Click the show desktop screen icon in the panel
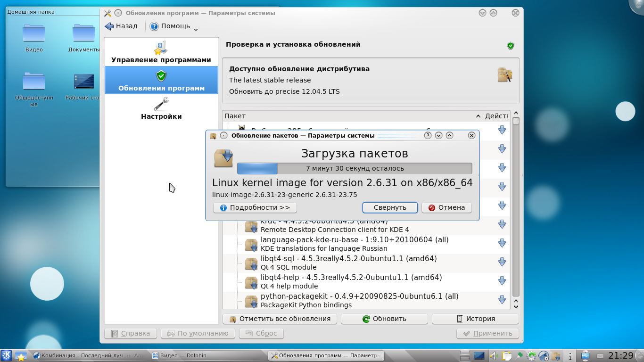Viewport: 644px width, 362px height. point(479,356)
